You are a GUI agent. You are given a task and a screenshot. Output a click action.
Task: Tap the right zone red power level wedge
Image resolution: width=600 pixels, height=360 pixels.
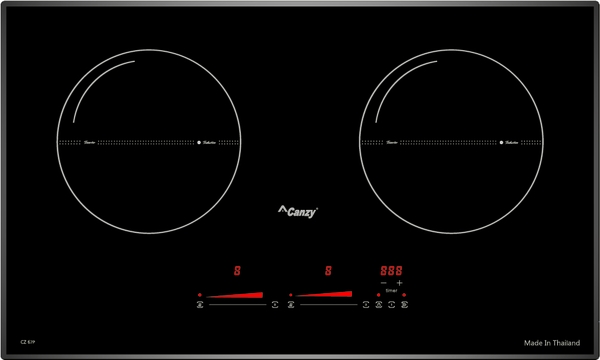coord(324,294)
